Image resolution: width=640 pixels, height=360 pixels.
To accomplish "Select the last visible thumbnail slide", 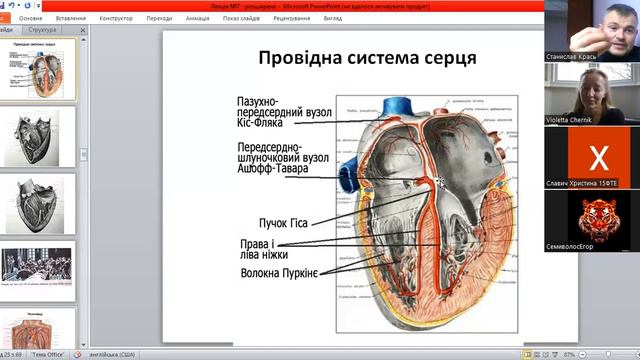I will [x=38, y=329].
